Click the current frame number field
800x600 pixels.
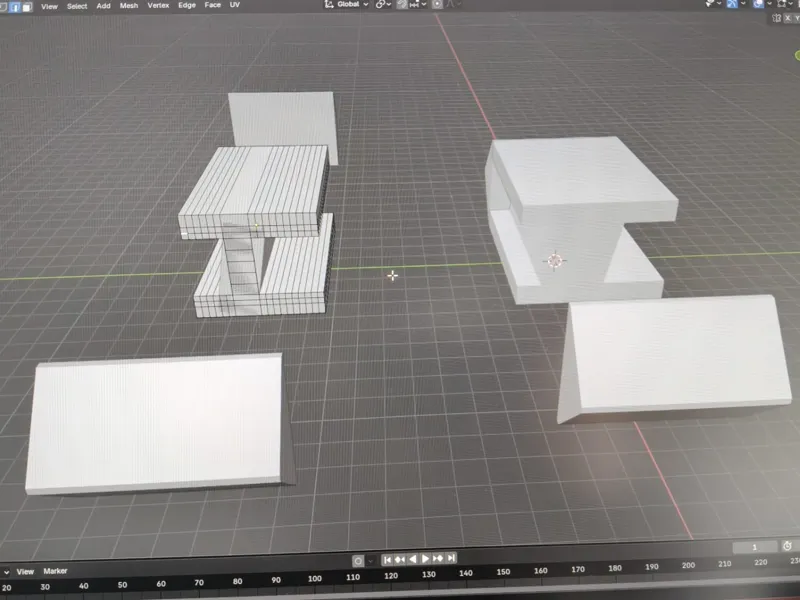tap(755, 547)
